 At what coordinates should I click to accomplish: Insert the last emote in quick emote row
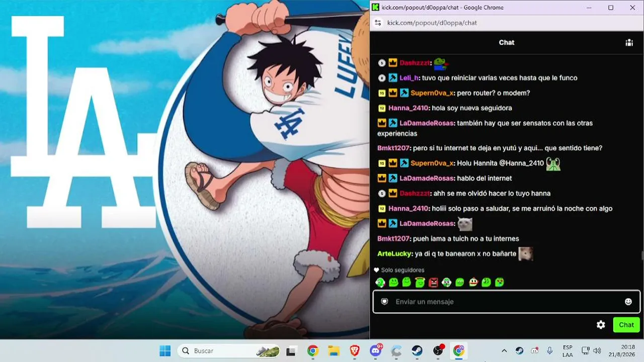click(x=499, y=283)
